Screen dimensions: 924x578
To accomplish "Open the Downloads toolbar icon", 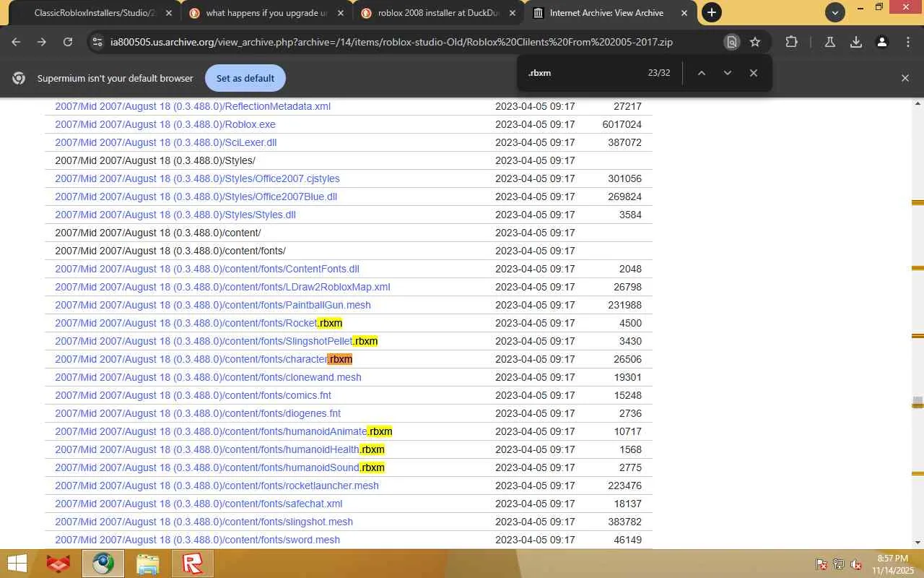I will coord(856,42).
